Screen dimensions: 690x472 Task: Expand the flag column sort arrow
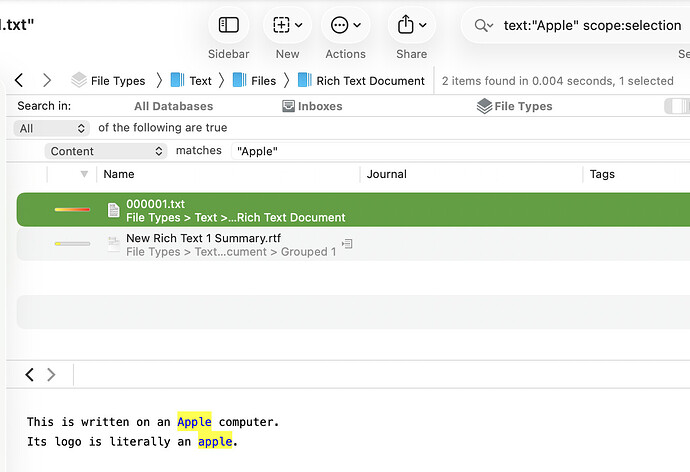[84, 174]
